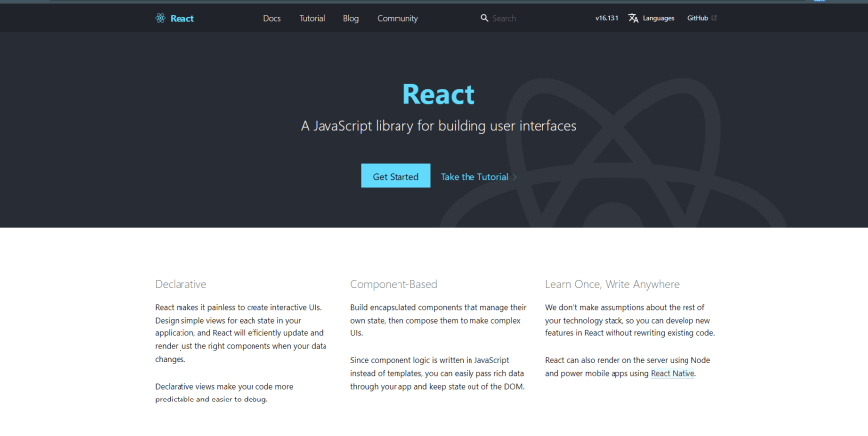Open the Docs navigation item
Viewport: 868px width, 436px height.
(272, 19)
